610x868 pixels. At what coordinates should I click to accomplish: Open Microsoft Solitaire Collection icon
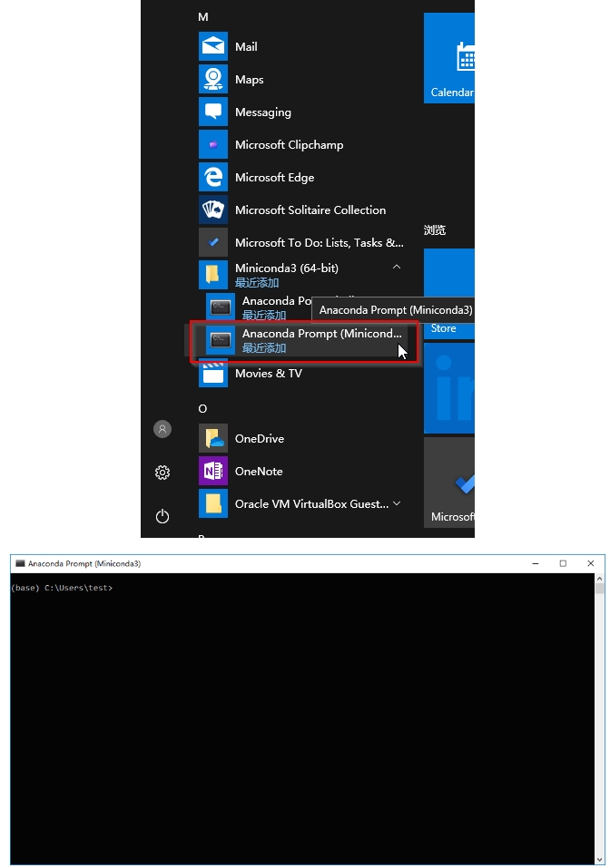[x=213, y=210]
